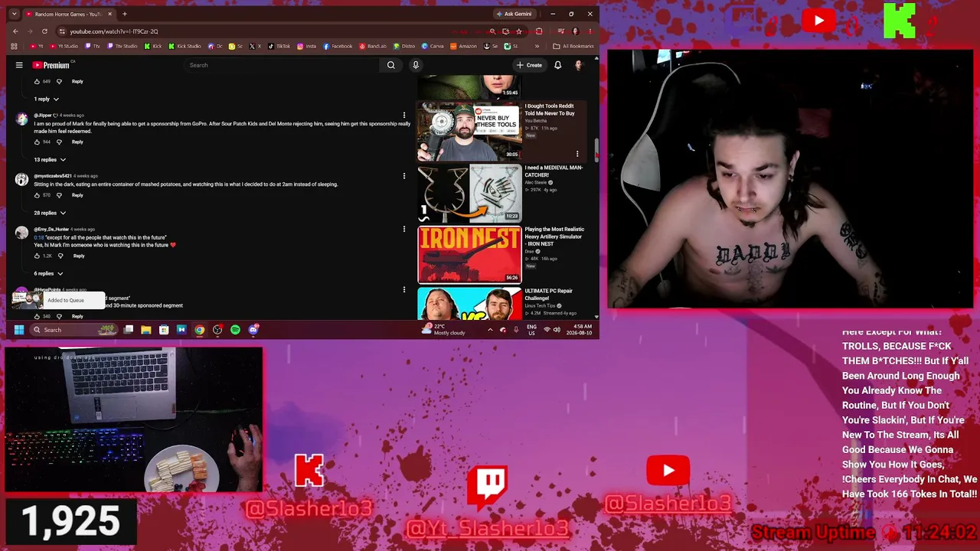The height and width of the screenshot is (551, 980).
Task: Open the Kick bookmark
Action: tap(154, 46)
